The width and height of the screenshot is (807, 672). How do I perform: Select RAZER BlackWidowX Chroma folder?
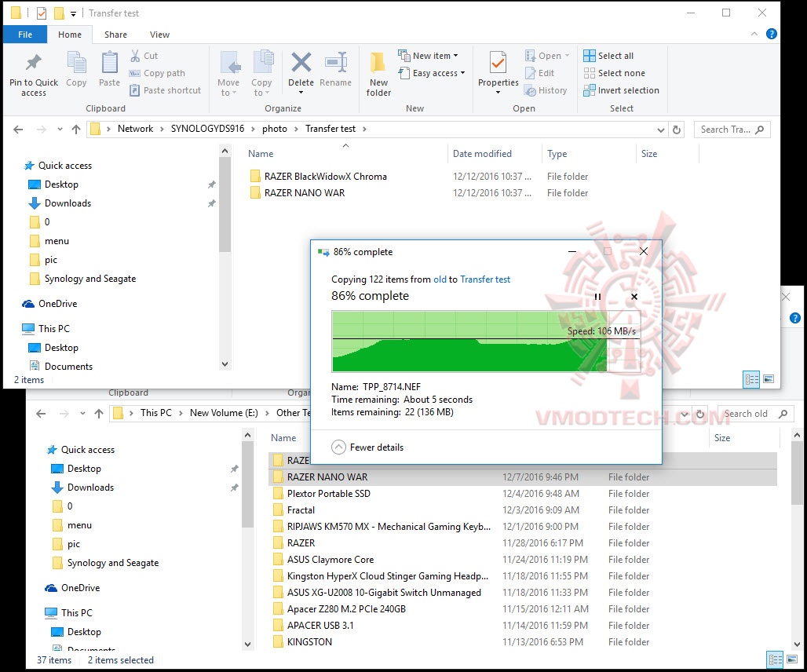pos(325,177)
